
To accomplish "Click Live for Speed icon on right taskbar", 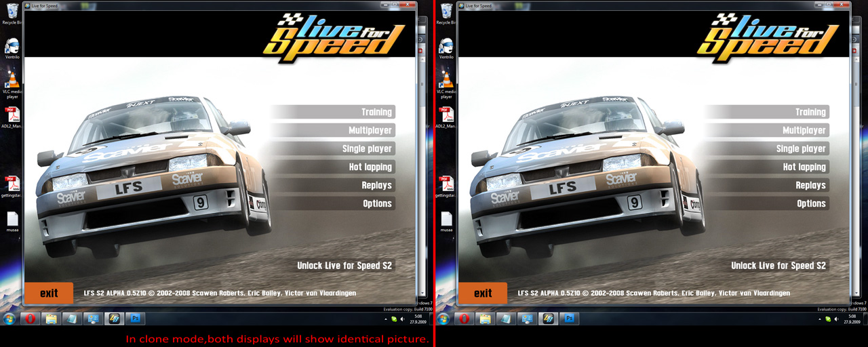I will (x=548, y=318).
